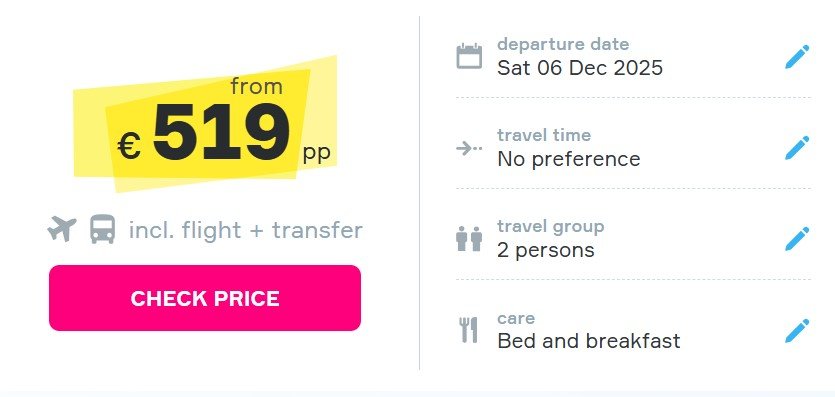Click the care label heading
This screenshot has height=397, width=835.
516,319
